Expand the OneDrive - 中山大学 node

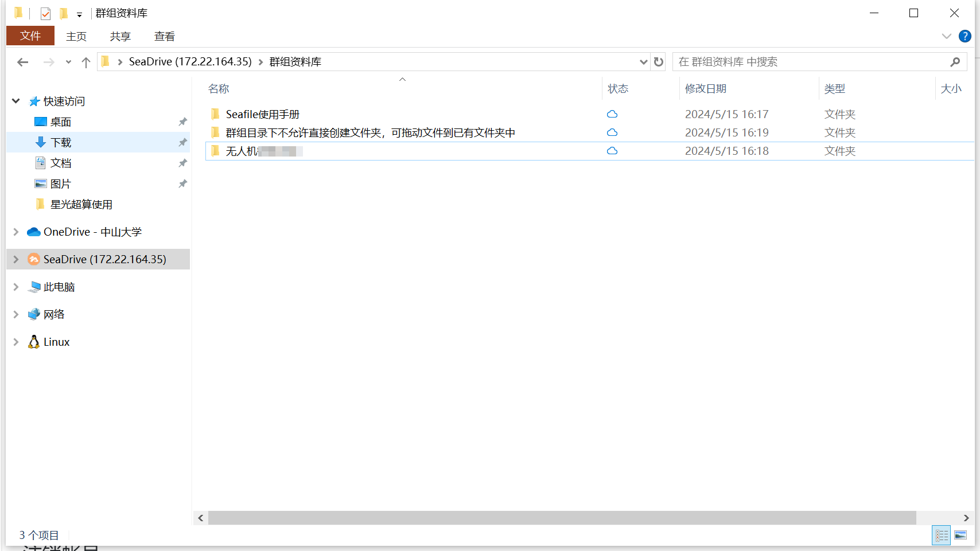tap(16, 232)
